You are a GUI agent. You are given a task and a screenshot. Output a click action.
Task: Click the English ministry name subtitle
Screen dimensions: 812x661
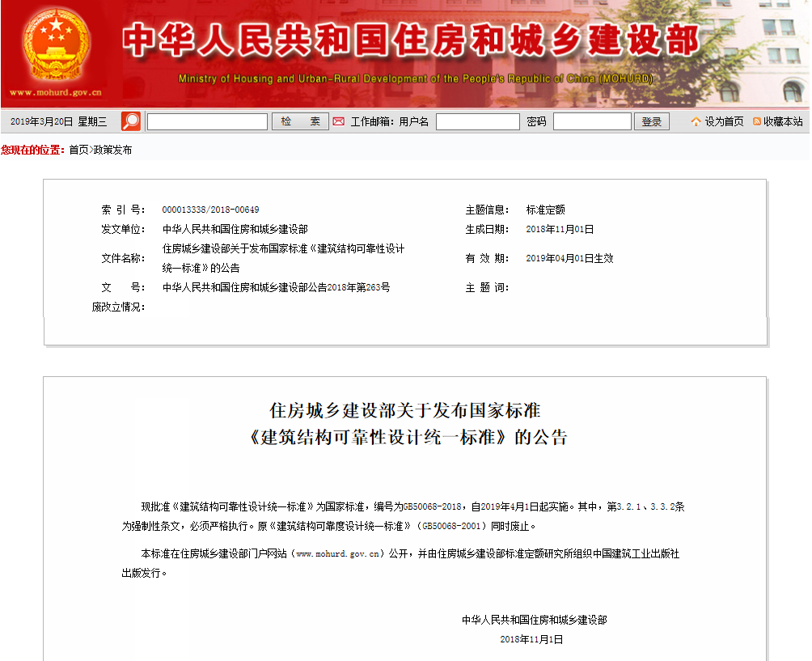416,78
